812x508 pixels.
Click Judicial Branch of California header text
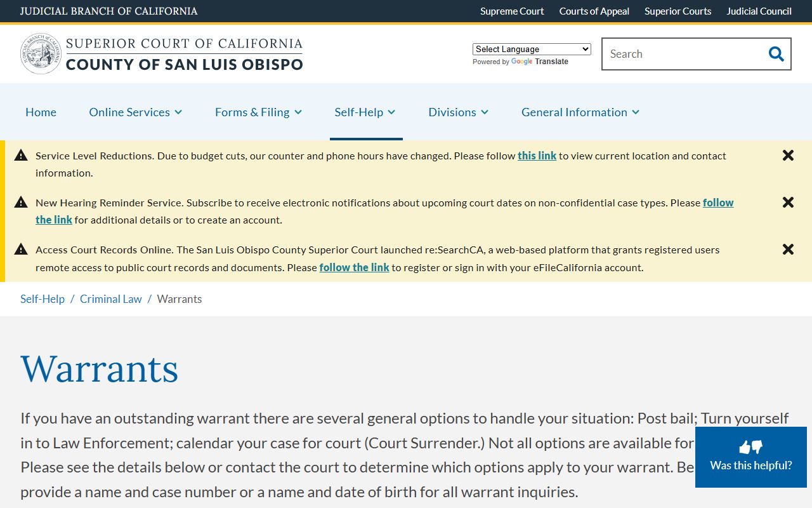point(108,11)
